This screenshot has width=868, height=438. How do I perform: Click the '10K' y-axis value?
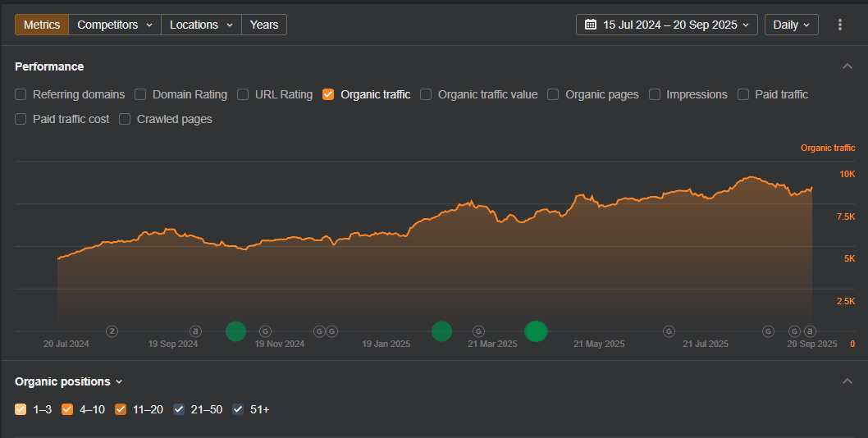coord(847,174)
